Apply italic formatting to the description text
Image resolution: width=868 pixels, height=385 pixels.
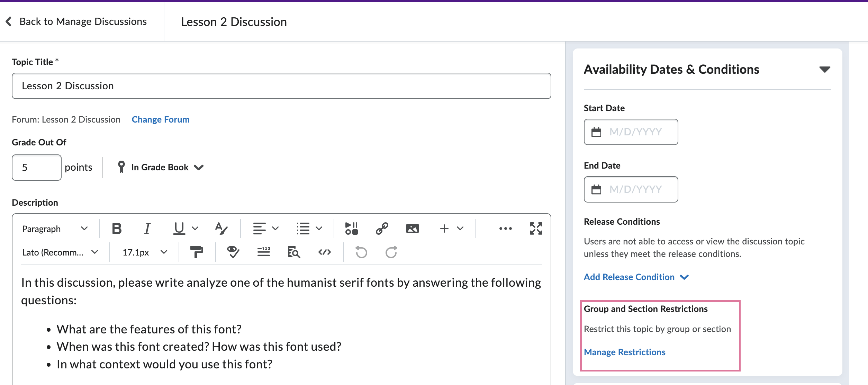[147, 228]
